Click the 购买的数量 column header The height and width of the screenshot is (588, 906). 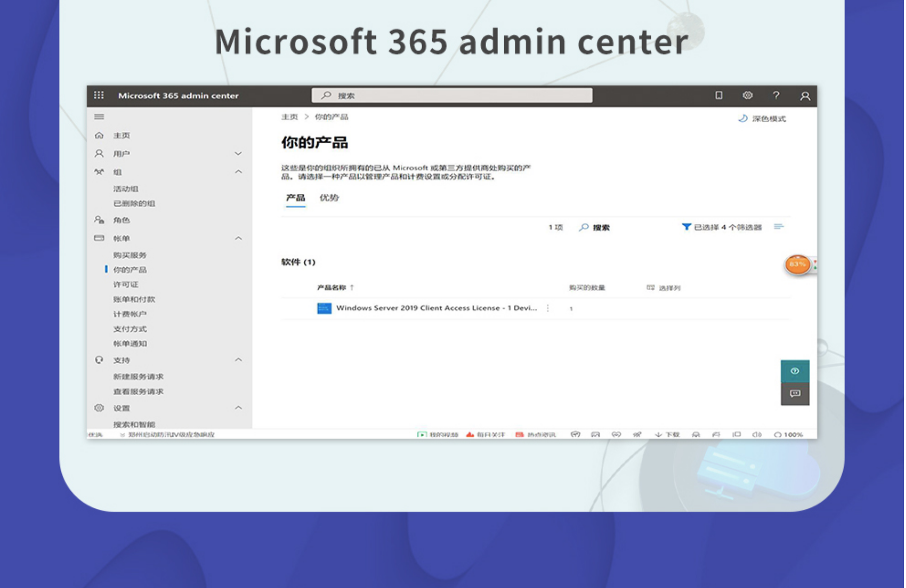pyautogui.click(x=587, y=288)
